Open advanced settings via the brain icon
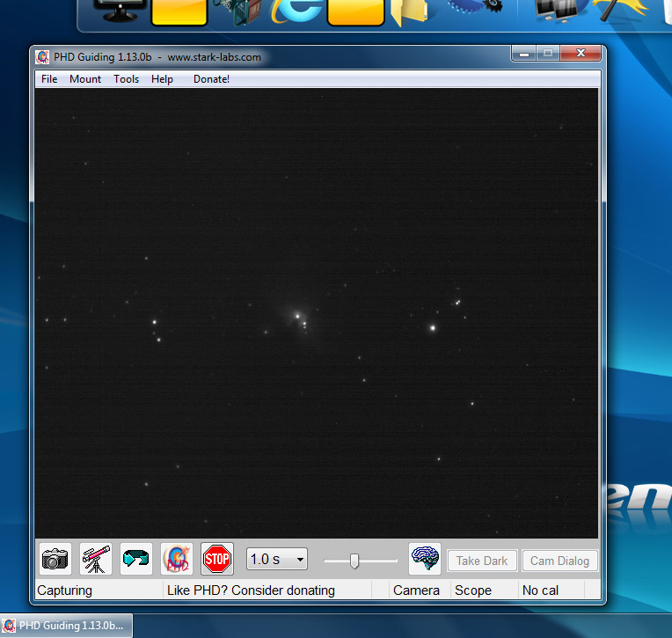The image size is (672, 638). pos(425,559)
